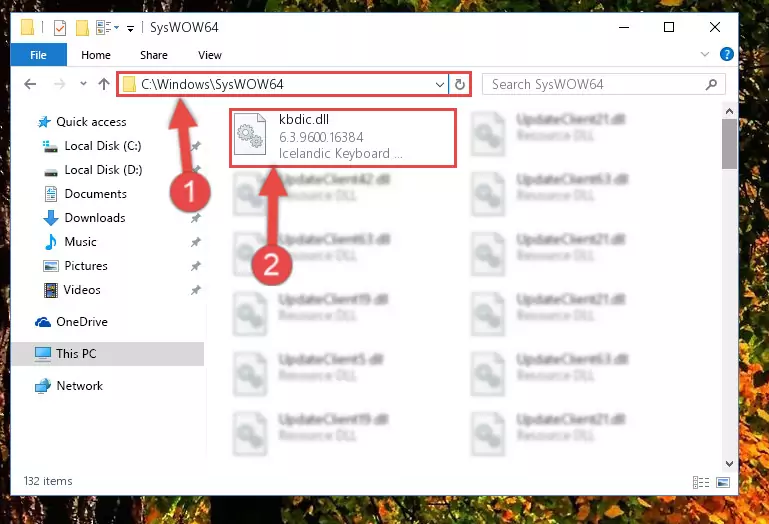Maximize the SysWOW64 window
The image size is (769, 524).
click(669, 27)
